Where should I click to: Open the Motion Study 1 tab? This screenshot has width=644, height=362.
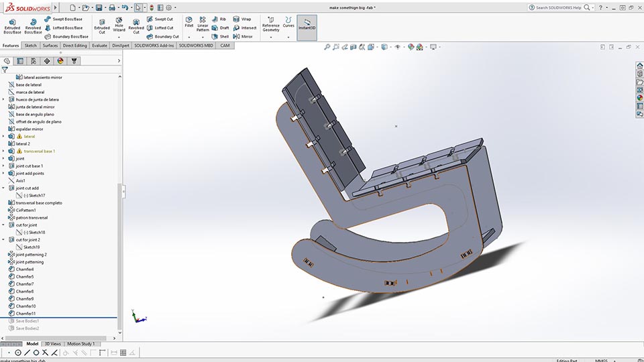click(x=81, y=344)
